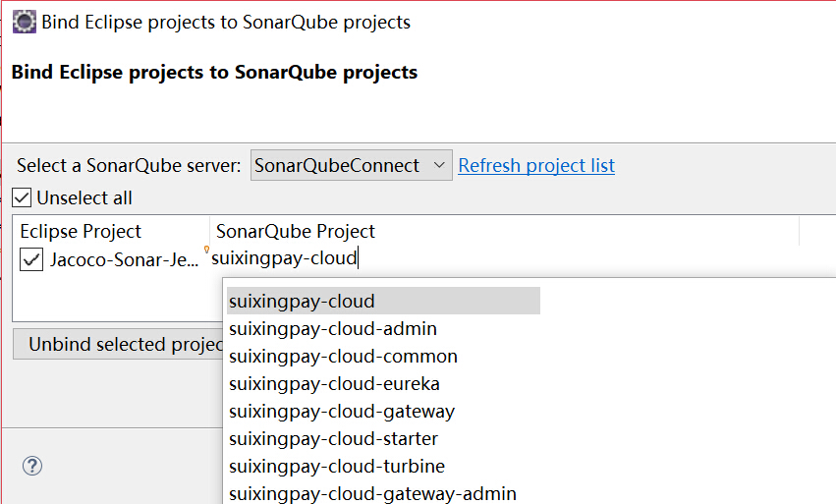Screen dimensions: 836x504
Task: Click the Refresh project list link
Action: point(536,166)
